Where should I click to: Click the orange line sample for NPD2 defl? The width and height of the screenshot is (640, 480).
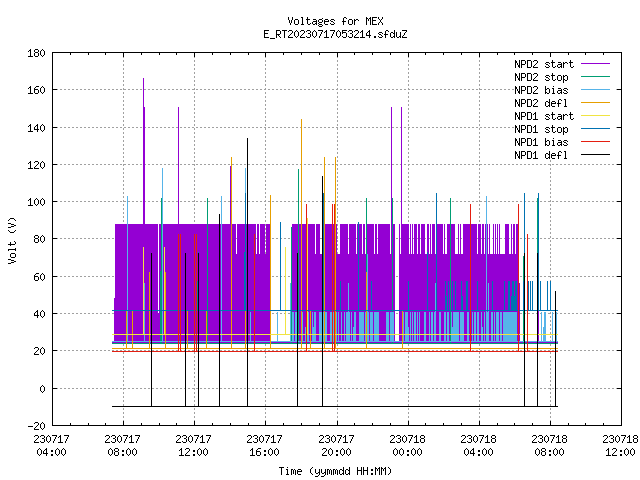[x=595, y=103]
